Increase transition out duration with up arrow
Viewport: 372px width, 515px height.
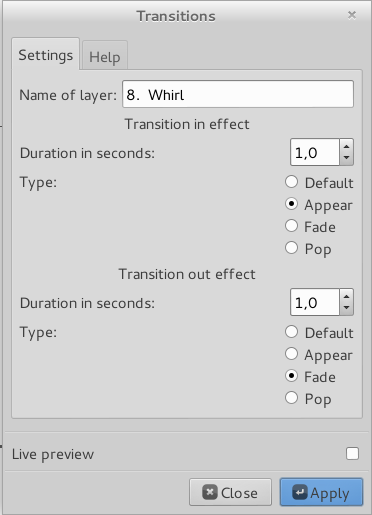pyautogui.click(x=347, y=297)
